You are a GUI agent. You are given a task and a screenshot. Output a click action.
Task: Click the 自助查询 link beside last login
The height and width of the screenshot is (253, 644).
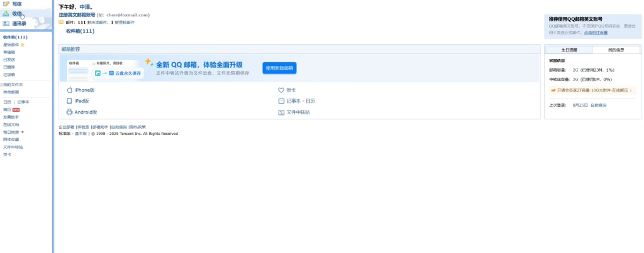coord(599,105)
